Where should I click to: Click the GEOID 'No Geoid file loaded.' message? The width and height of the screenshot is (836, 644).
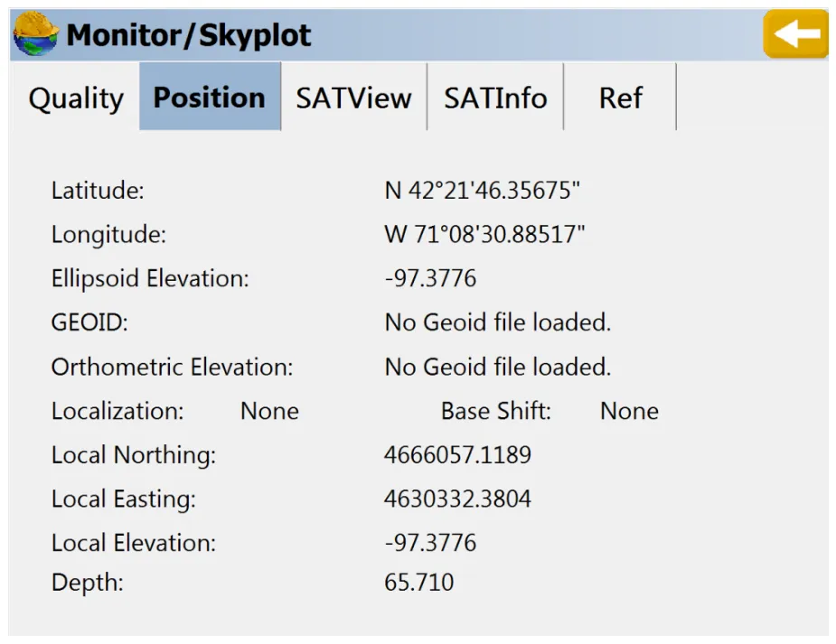tap(497, 322)
